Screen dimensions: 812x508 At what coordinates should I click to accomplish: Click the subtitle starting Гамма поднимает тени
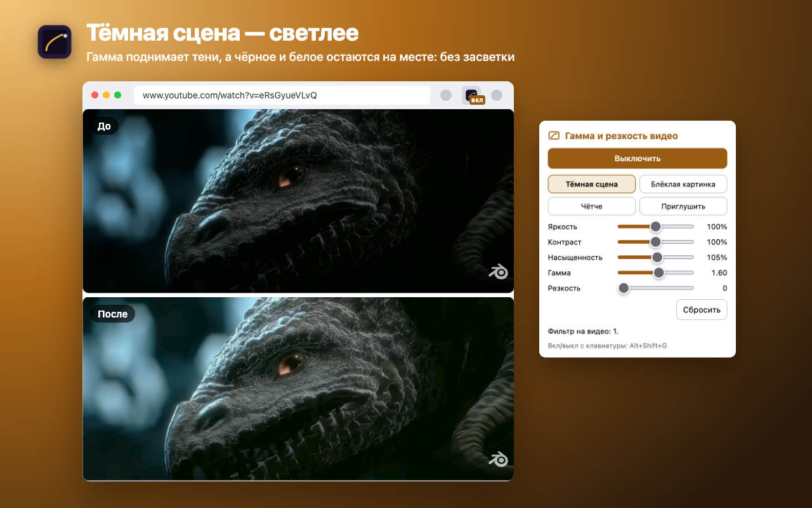pyautogui.click(x=300, y=57)
